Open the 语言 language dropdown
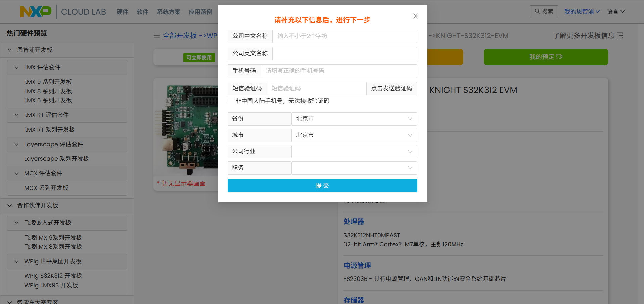Image resolution: width=644 pixels, height=304 pixels. [x=616, y=12]
